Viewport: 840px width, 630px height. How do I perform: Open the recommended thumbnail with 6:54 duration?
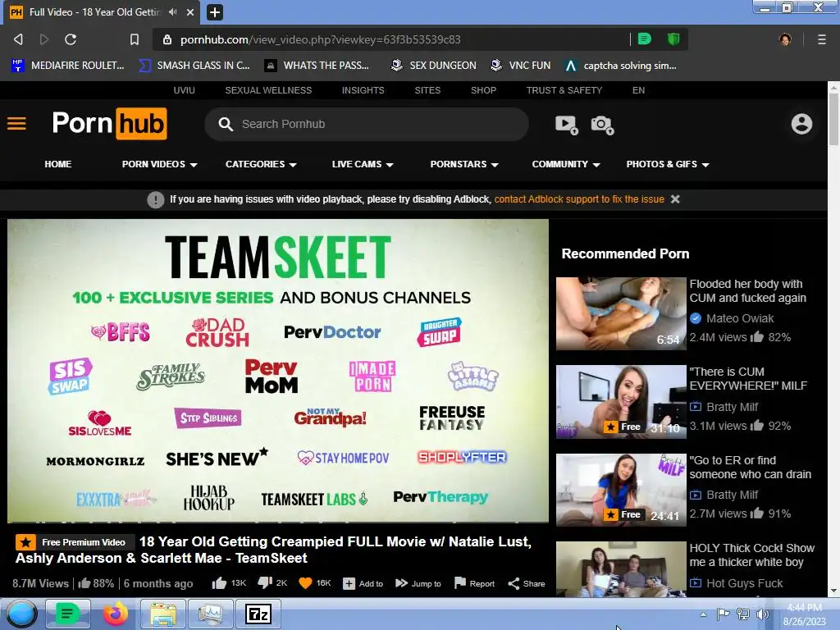(621, 313)
